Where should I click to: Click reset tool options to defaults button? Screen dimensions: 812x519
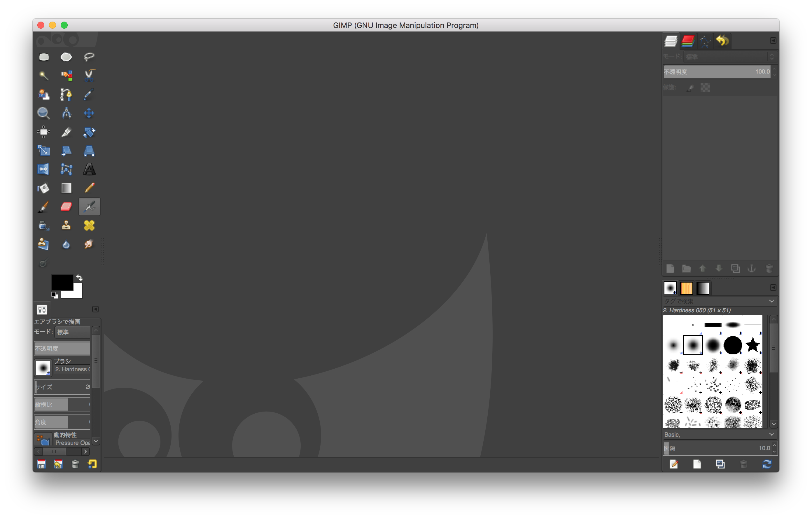pyautogui.click(x=92, y=464)
